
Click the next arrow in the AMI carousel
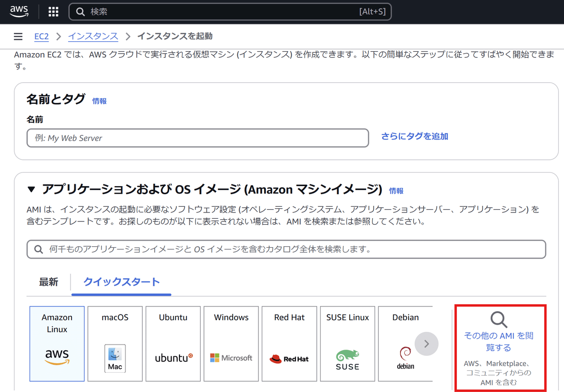(x=426, y=344)
